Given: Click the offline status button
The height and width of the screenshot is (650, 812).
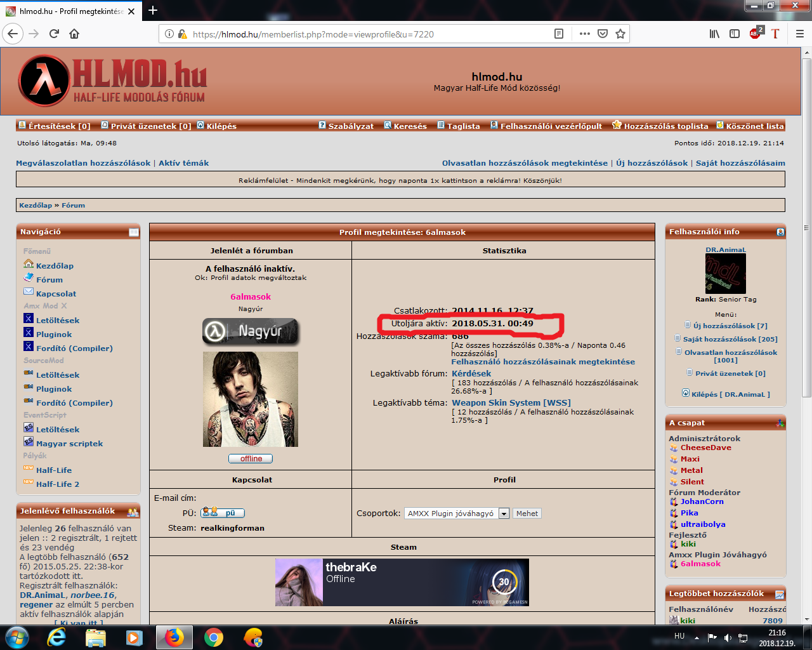Looking at the screenshot, I should [251, 458].
